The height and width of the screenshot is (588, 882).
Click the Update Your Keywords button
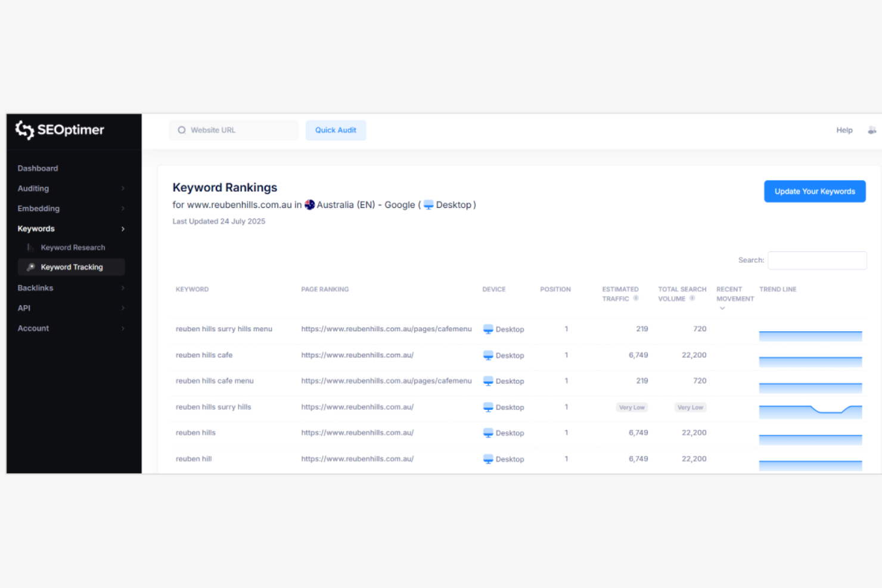[815, 191]
